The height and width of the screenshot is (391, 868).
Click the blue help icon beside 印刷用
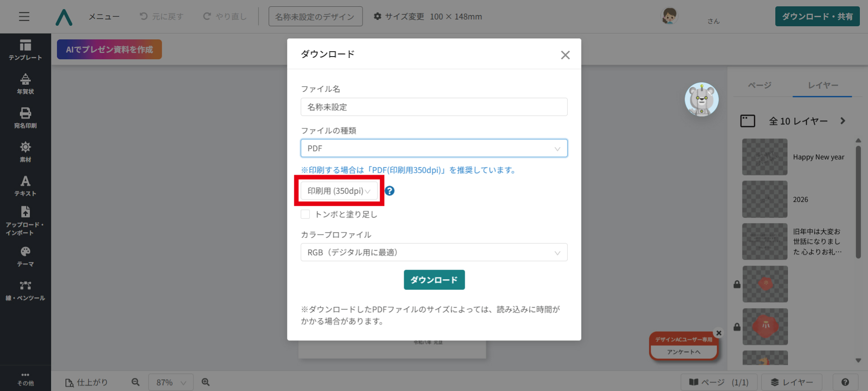[x=389, y=191]
